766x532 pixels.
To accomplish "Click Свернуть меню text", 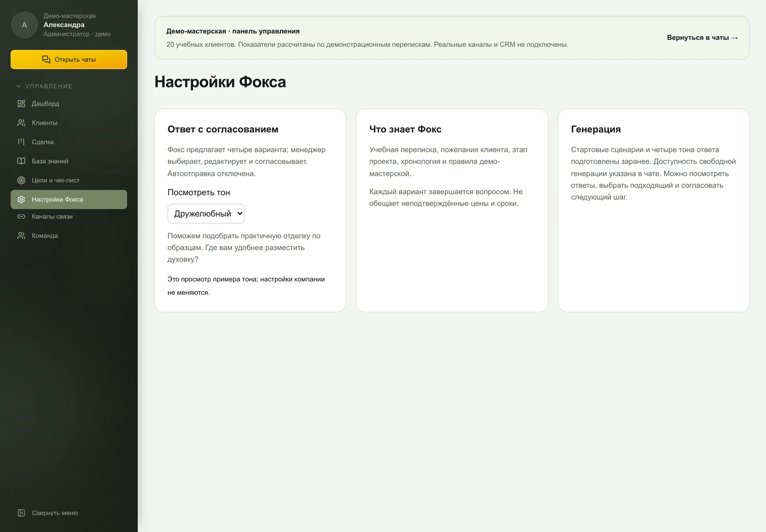I will tap(55, 513).
